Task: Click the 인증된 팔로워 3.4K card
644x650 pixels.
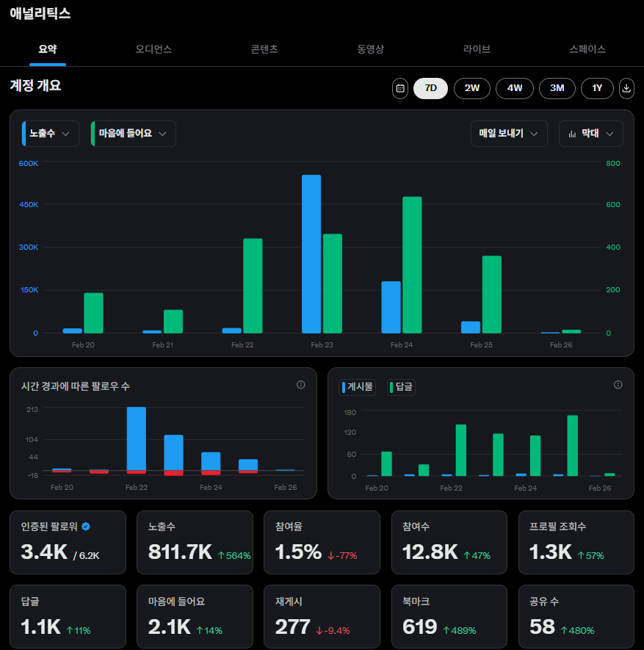Action: 68,542
